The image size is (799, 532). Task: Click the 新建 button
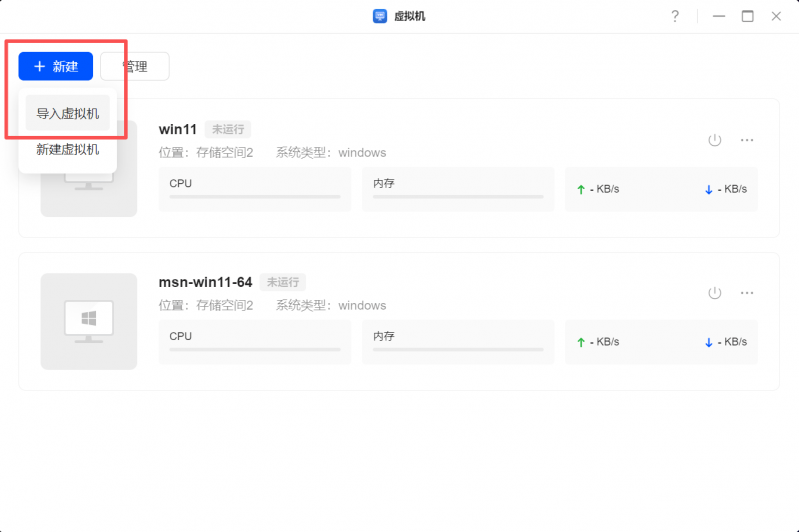coord(56,66)
